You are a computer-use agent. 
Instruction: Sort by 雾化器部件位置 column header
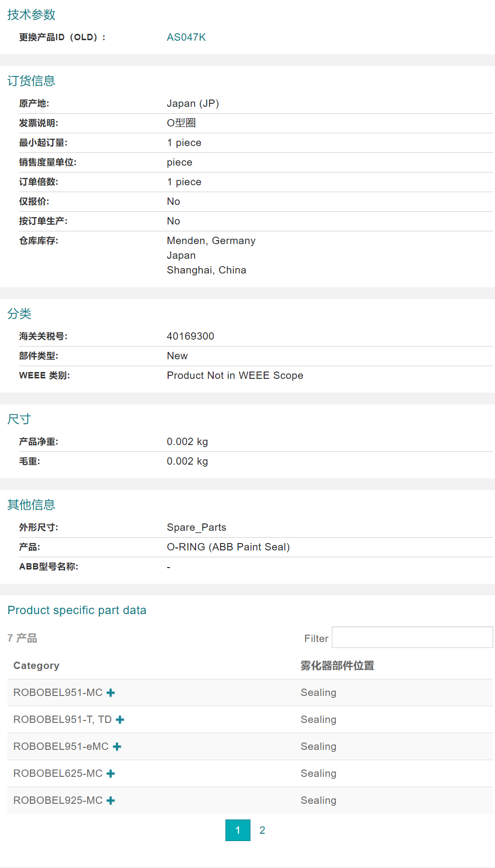click(337, 666)
